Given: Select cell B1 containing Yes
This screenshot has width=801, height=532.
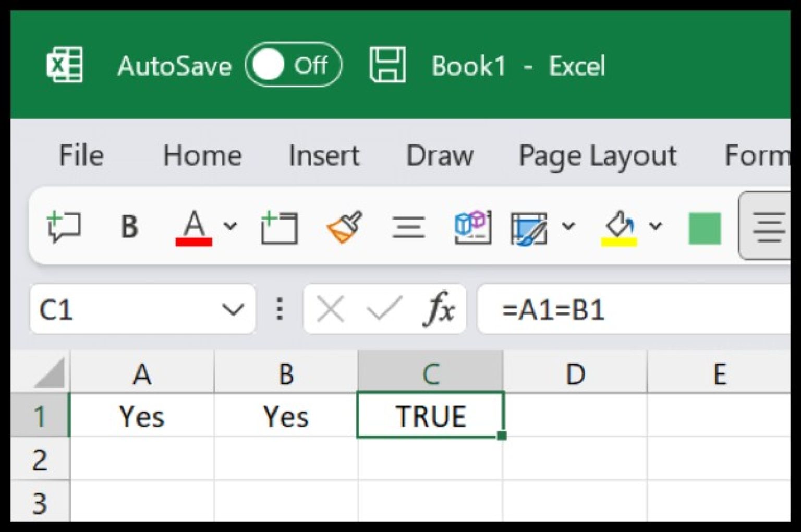Looking at the screenshot, I should pyautogui.click(x=286, y=416).
